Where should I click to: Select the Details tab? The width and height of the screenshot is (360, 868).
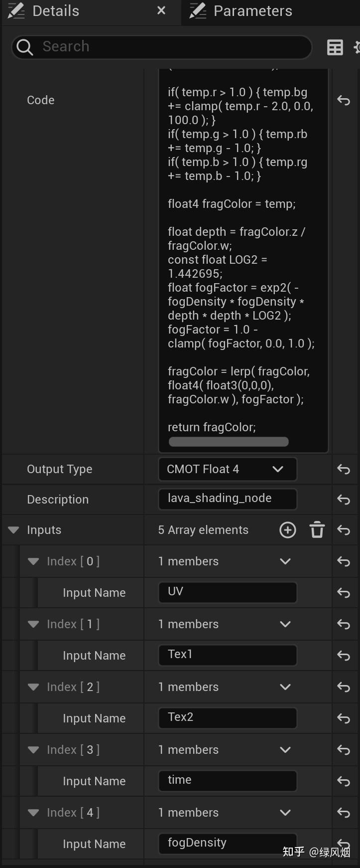coord(55,11)
